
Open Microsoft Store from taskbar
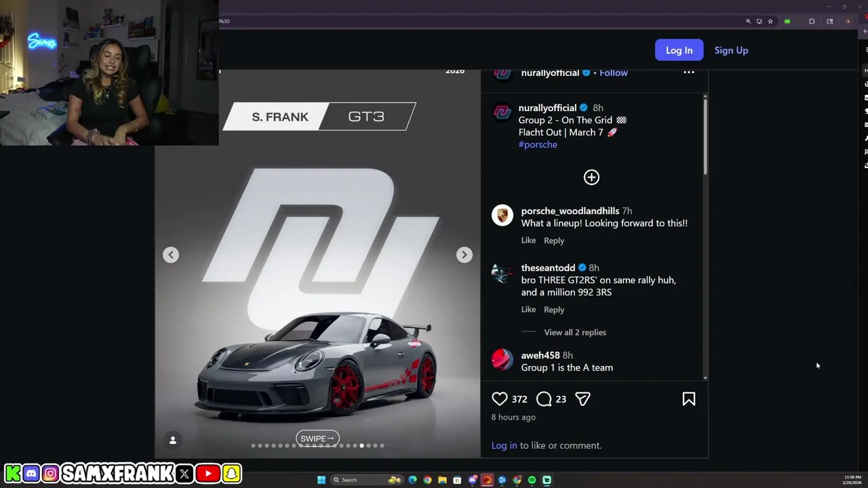pos(457,480)
